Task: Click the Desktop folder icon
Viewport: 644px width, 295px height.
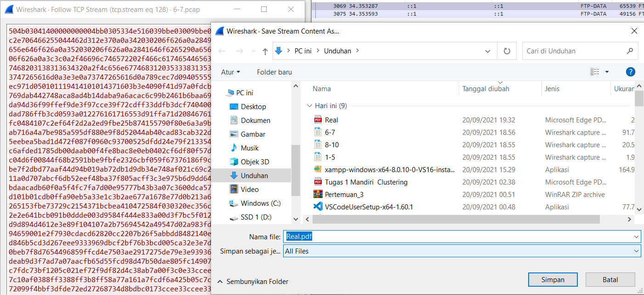Action: (x=234, y=106)
